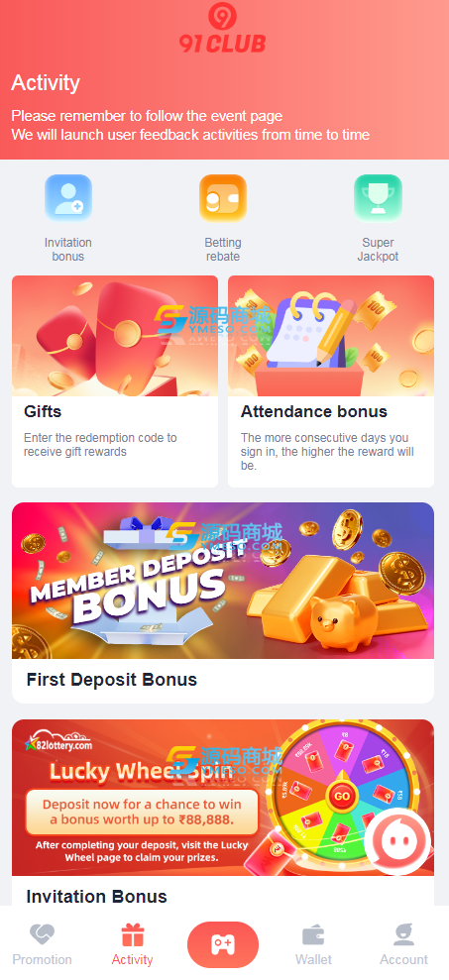Image resolution: width=449 pixels, height=980 pixels.
Task: Tap the Promotion heart icon
Action: (x=42, y=935)
